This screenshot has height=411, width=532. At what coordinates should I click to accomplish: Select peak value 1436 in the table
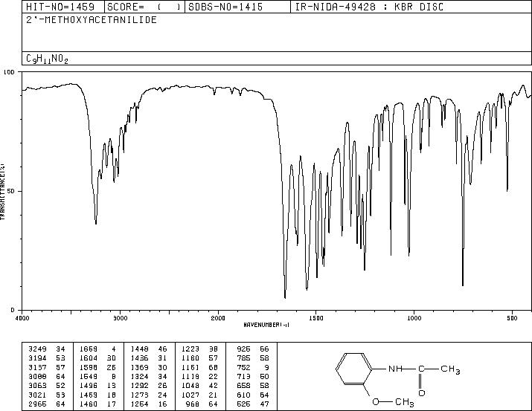pos(139,358)
